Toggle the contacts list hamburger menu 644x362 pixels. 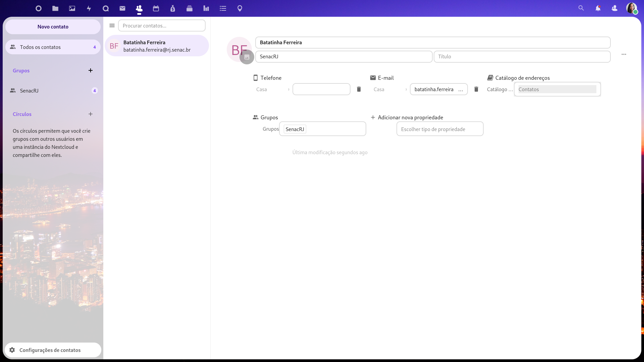click(x=112, y=25)
